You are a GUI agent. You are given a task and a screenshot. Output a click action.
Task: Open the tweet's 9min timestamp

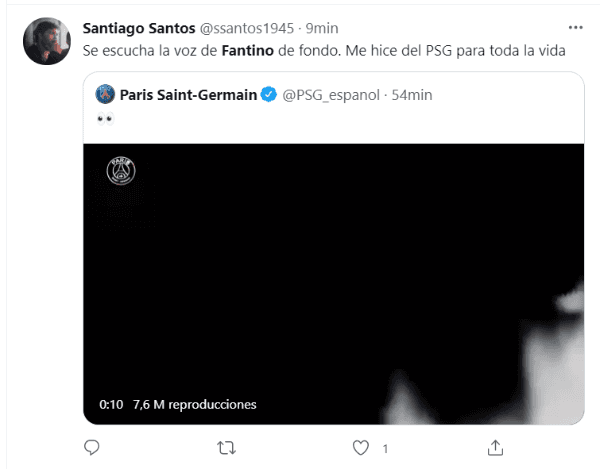pyautogui.click(x=322, y=27)
